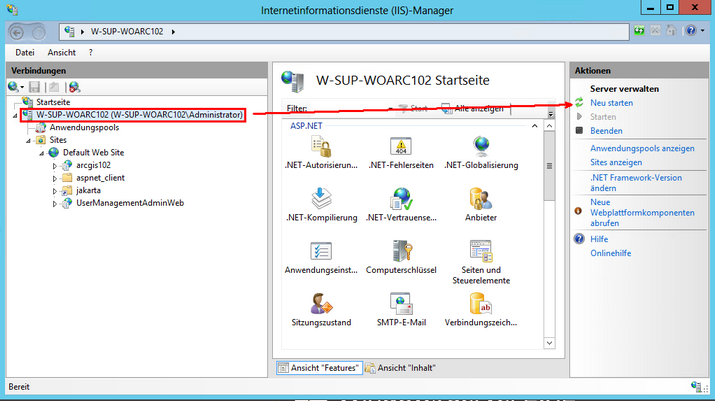Open the Anbieter feature icon

pos(481,199)
